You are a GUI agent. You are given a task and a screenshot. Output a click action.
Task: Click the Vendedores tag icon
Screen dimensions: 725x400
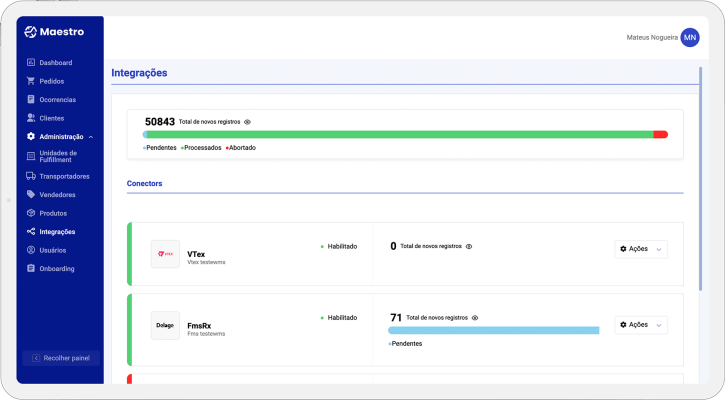pos(31,195)
